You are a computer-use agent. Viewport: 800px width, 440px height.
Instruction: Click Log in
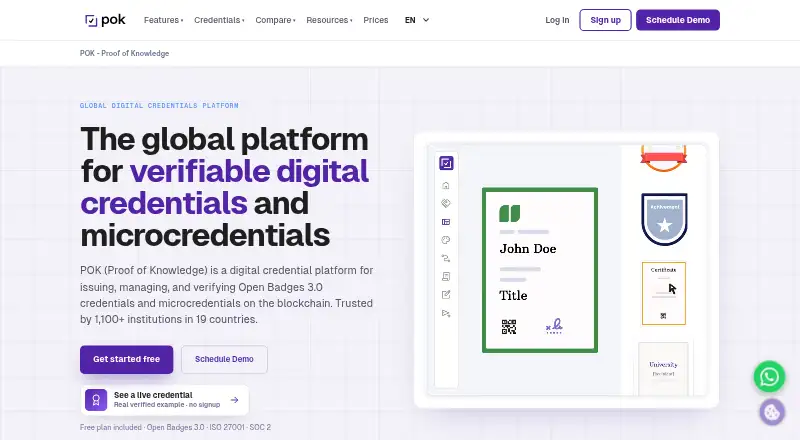(557, 20)
